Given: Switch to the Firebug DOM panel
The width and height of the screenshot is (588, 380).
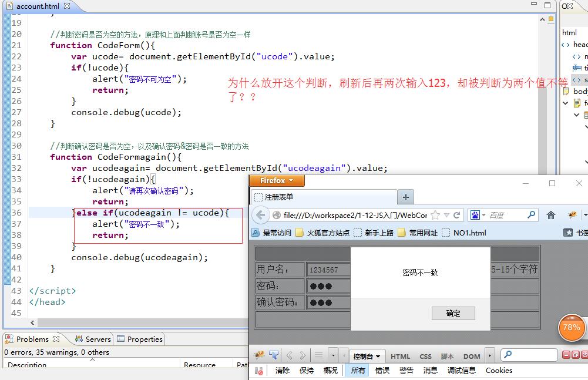Looking at the screenshot, I should click(x=472, y=357).
